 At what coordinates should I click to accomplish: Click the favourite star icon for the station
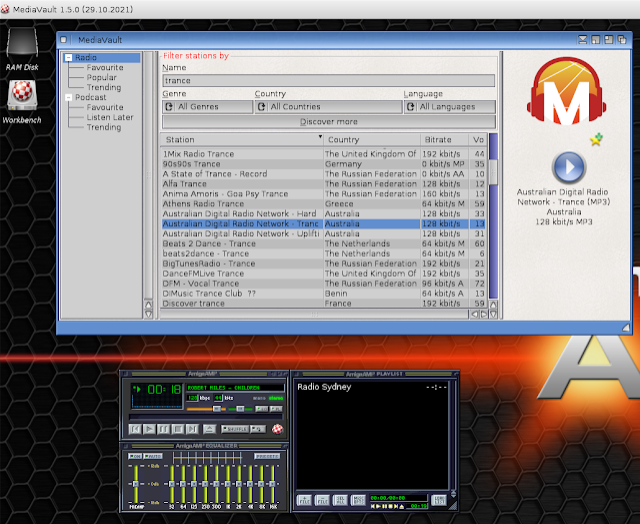[x=596, y=140]
